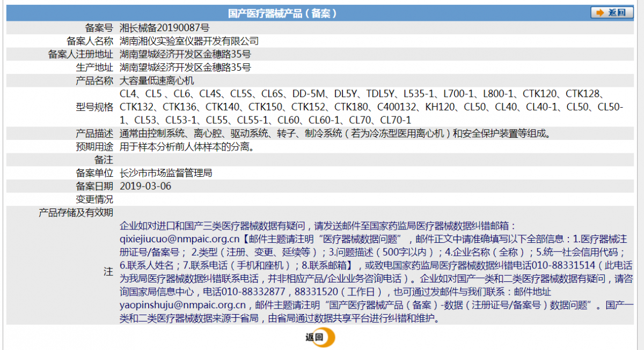
Task: Click the 型号规格 field label
Action: coord(94,107)
